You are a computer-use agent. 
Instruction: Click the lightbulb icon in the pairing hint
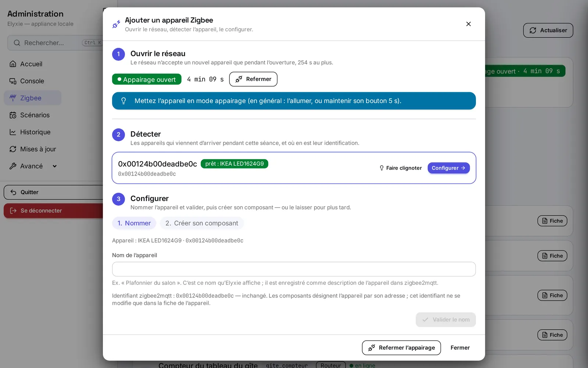pos(123,101)
